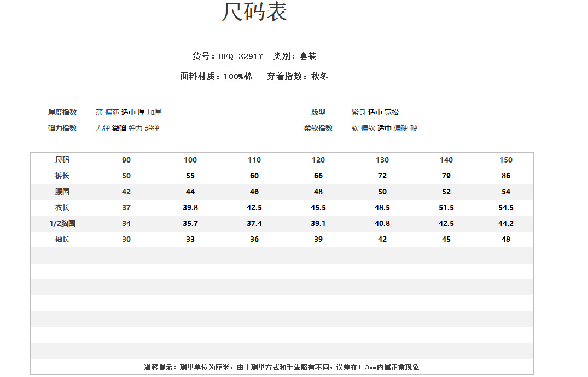Select size column header 130
This screenshot has width=588, height=377.
[382, 160]
